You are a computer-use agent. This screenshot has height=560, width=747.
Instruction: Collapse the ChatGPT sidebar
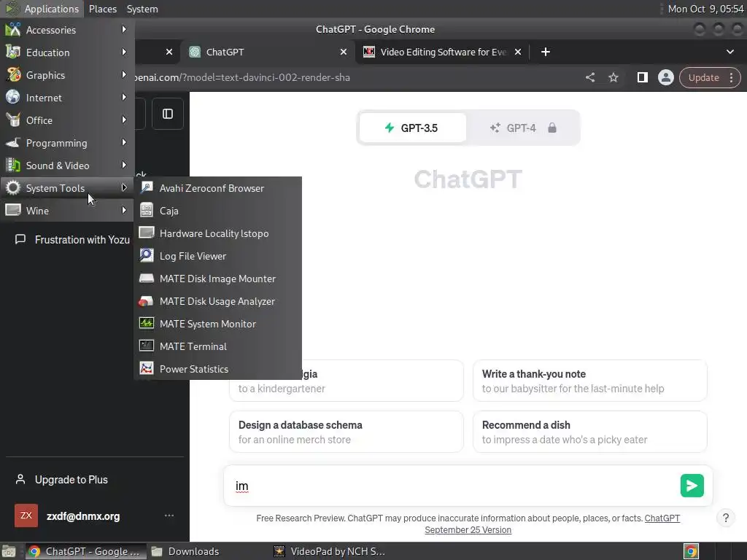pos(168,114)
